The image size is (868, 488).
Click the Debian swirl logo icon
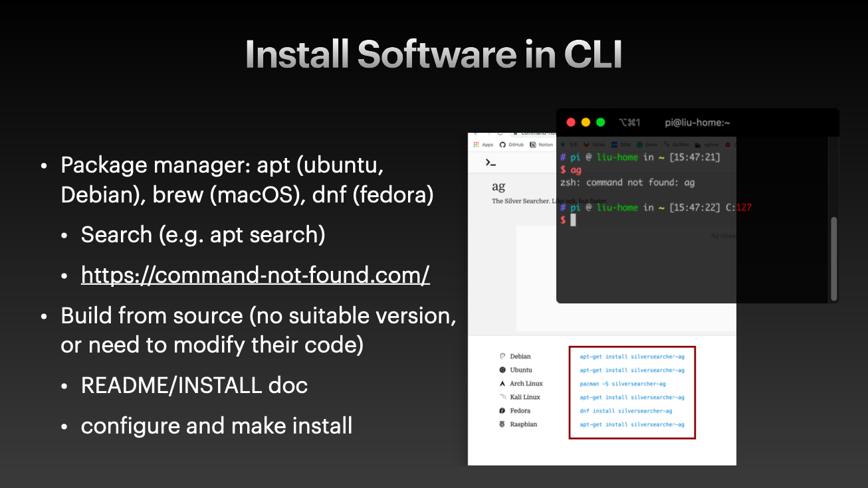pos(502,357)
